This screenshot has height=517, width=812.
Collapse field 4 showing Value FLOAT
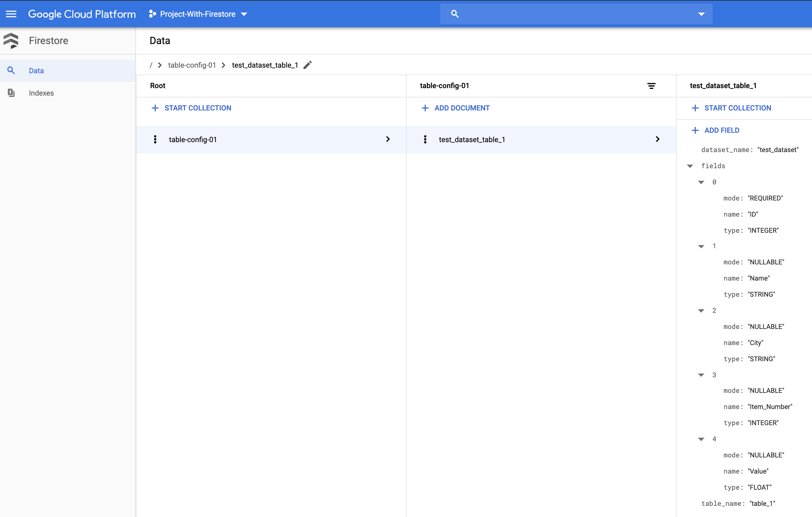pyautogui.click(x=701, y=439)
